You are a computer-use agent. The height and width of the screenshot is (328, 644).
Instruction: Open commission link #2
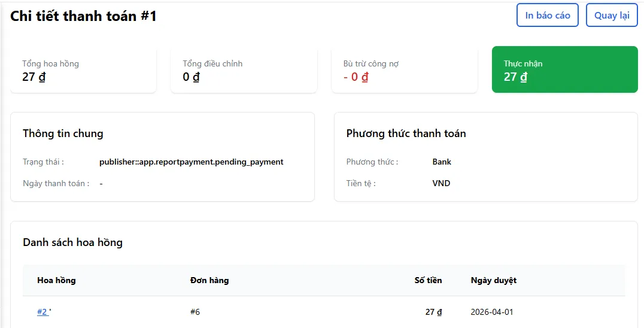42,312
